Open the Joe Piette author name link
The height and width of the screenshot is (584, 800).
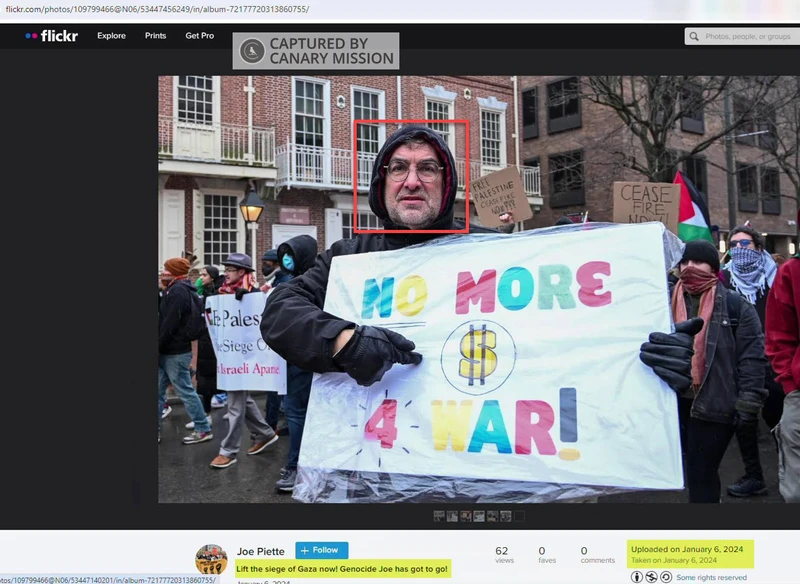(x=261, y=551)
